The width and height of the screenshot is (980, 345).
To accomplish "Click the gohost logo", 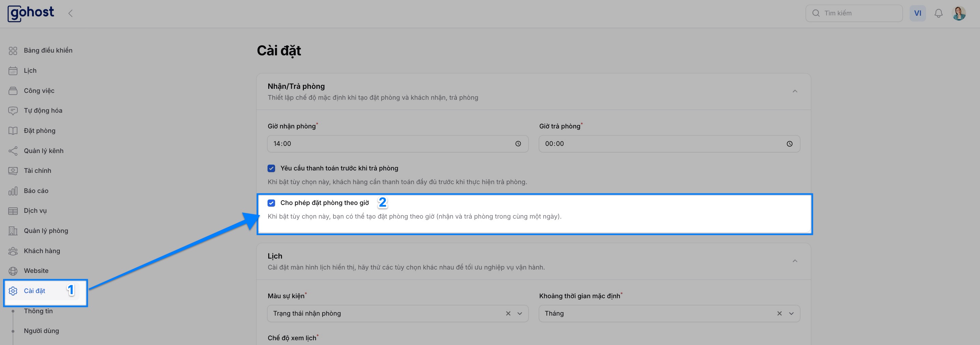I will click(31, 13).
